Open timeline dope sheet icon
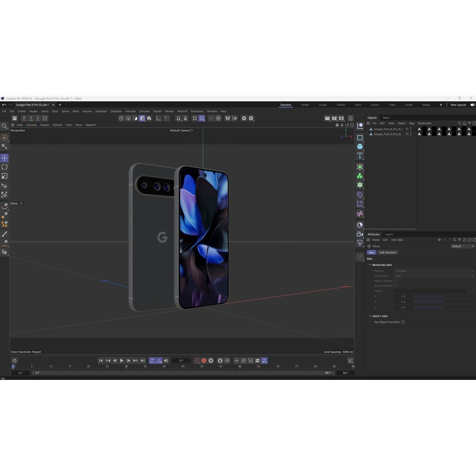 click(351, 361)
